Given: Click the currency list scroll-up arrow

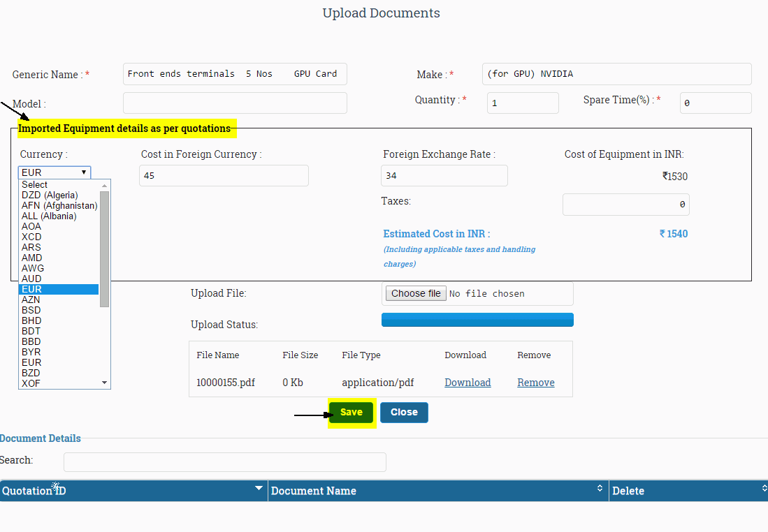Looking at the screenshot, I should click(x=105, y=186).
